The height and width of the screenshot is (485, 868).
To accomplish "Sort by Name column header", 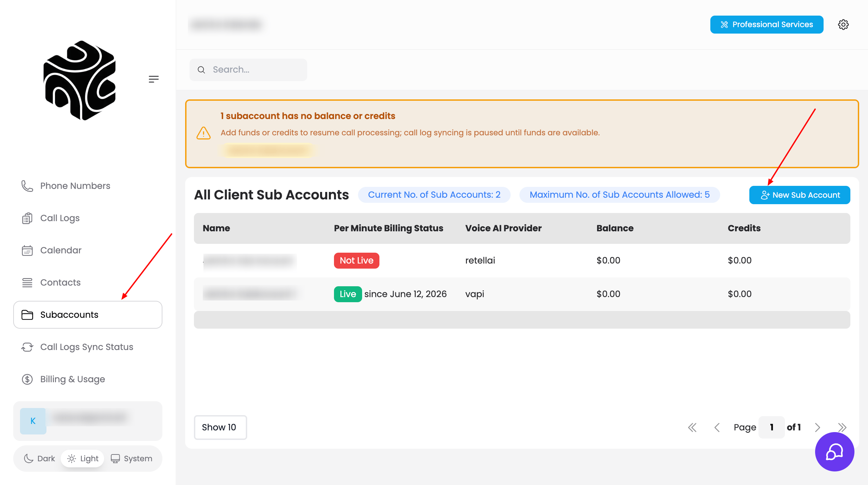I will pos(216,228).
